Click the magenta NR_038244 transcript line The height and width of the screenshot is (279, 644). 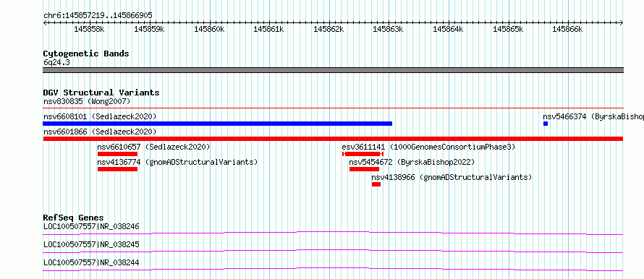pyautogui.click(x=333, y=269)
